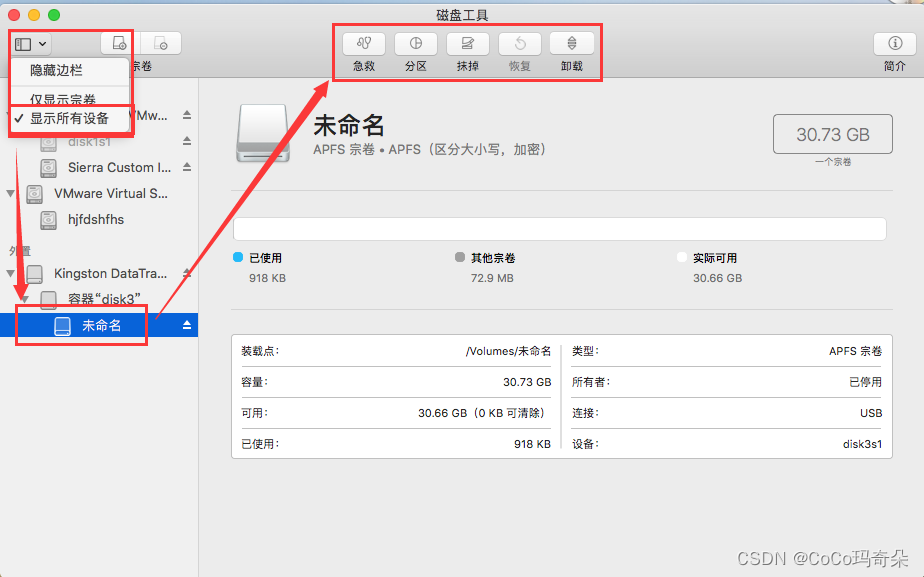
Task: Click the remove volume toolbar icon
Action: click(161, 44)
